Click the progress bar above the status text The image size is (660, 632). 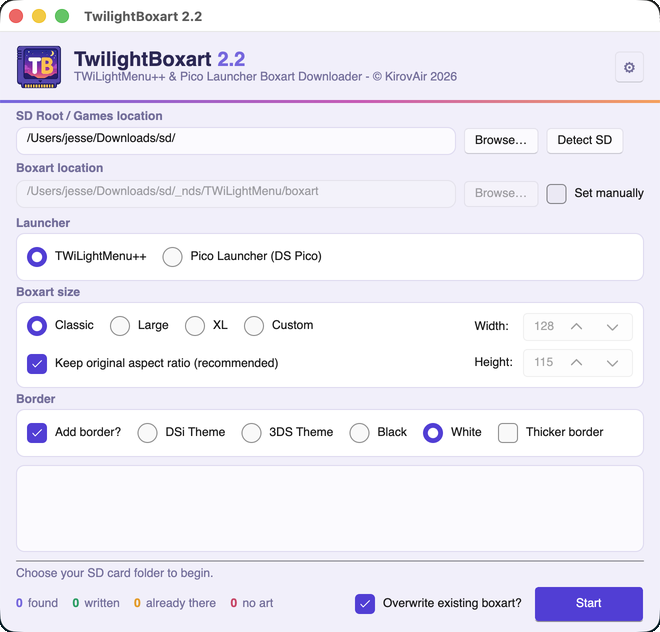point(330,561)
